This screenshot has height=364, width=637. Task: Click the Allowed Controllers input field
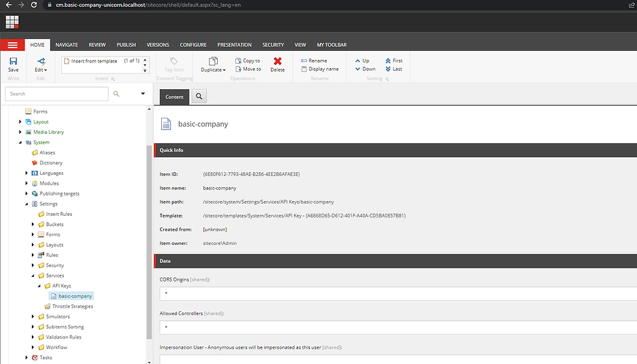tap(398, 328)
